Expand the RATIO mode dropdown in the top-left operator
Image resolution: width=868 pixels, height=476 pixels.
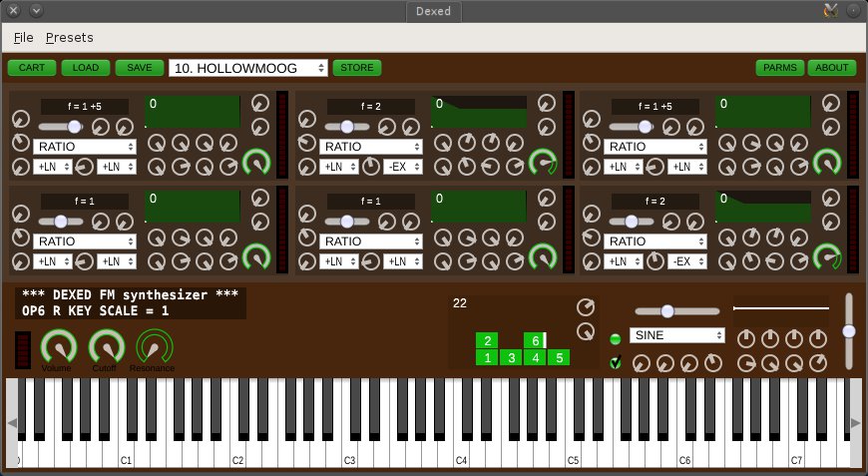[x=86, y=147]
